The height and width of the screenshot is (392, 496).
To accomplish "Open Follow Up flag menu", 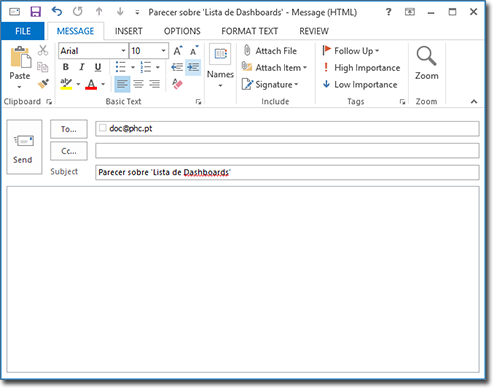I will click(x=351, y=51).
